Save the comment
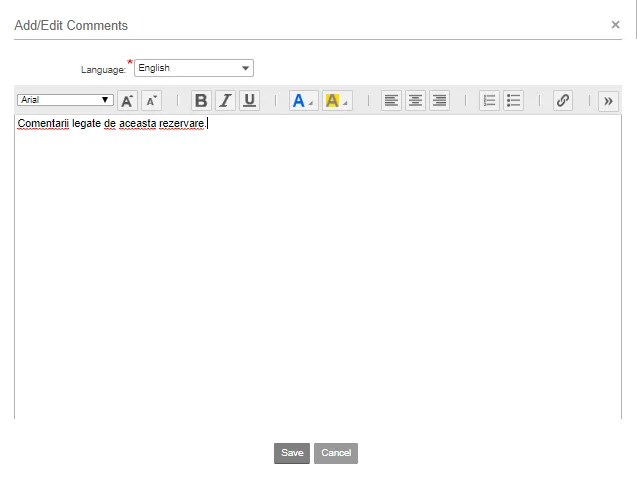 pos(292,453)
